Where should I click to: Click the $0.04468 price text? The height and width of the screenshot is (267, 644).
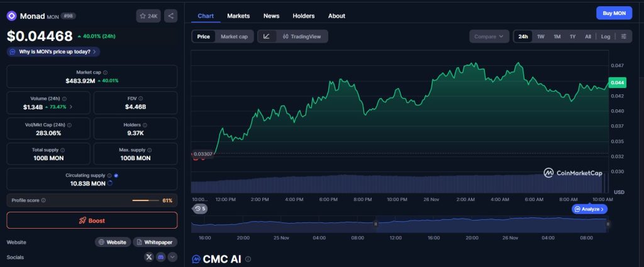pos(40,36)
